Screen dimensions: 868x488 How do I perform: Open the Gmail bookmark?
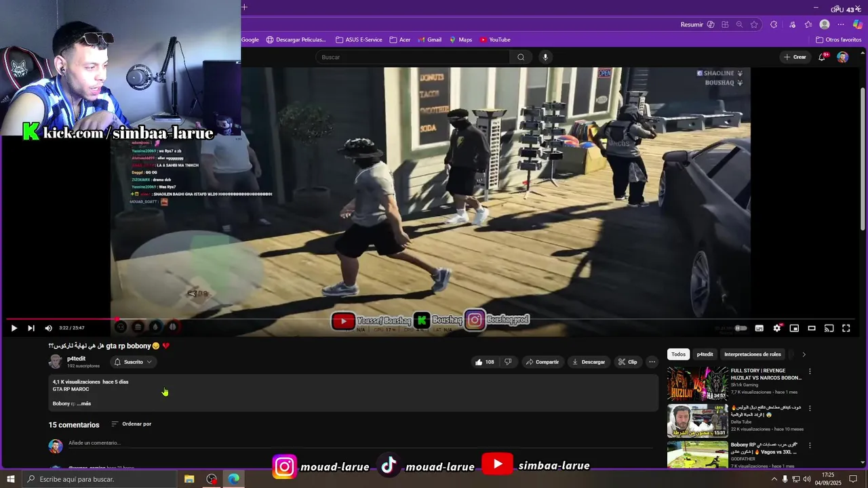point(430,40)
